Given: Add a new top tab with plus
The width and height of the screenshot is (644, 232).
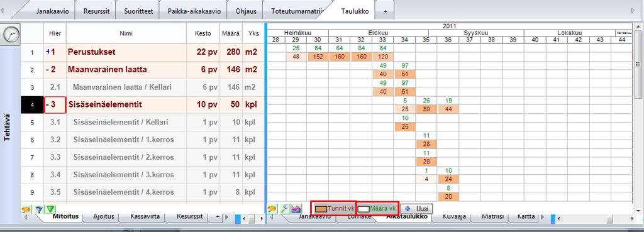Looking at the screenshot, I should (x=386, y=11).
